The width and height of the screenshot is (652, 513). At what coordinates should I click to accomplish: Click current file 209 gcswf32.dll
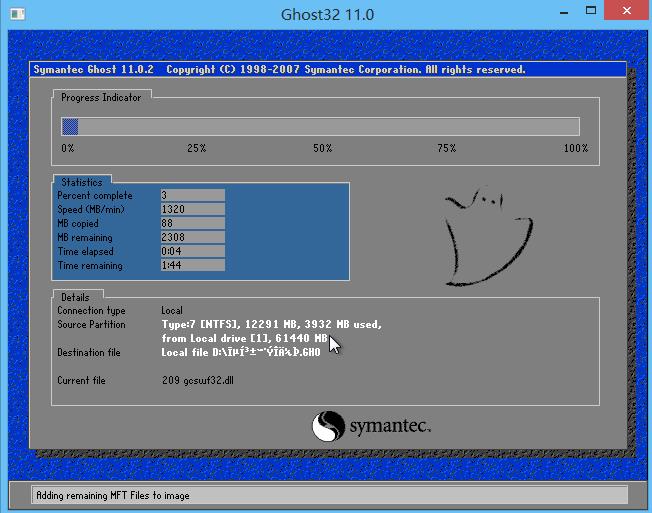(x=198, y=380)
